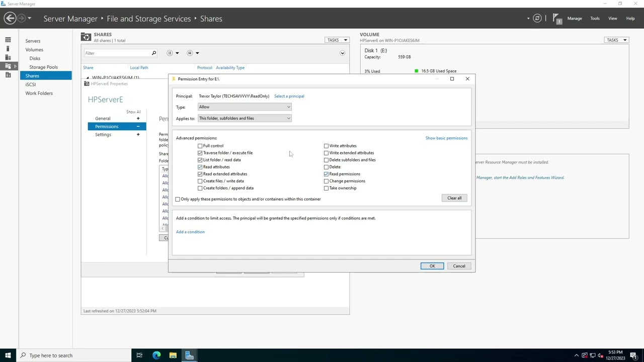Click the File and Storage Services rail icon

[x=8, y=66]
